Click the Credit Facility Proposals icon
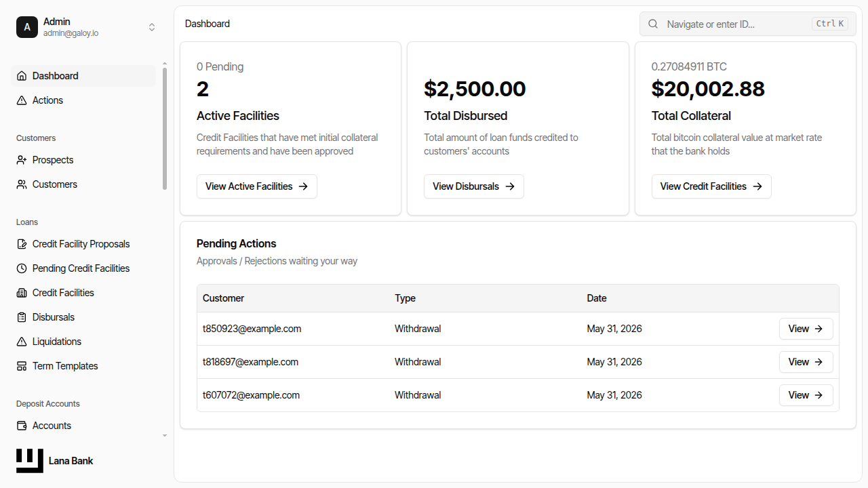868x488 pixels. pyautogui.click(x=22, y=244)
